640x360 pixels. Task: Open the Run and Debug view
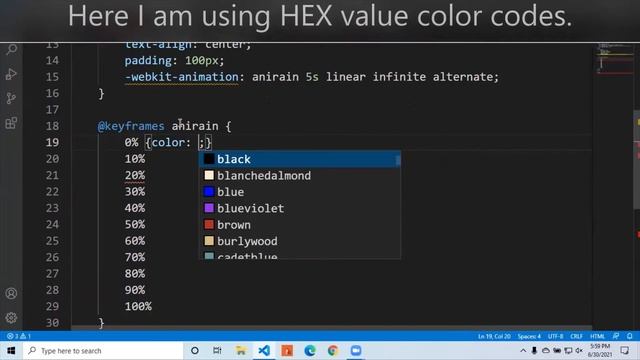11,74
